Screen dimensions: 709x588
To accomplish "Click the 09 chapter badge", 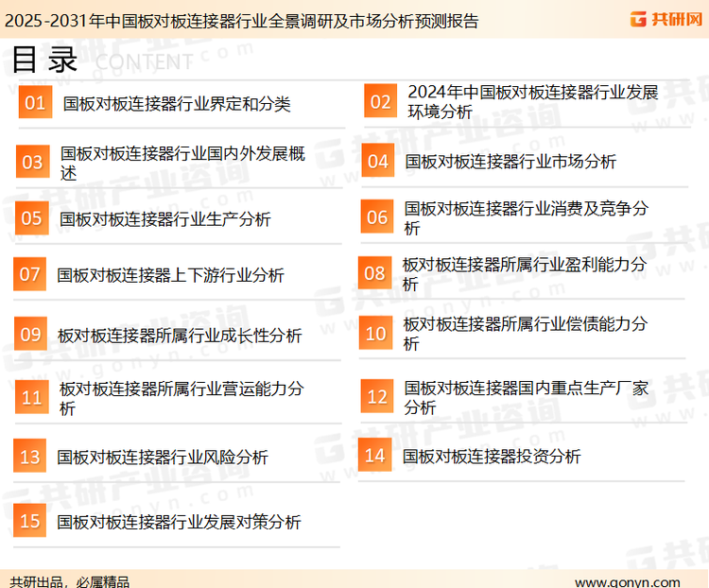I will [x=31, y=334].
